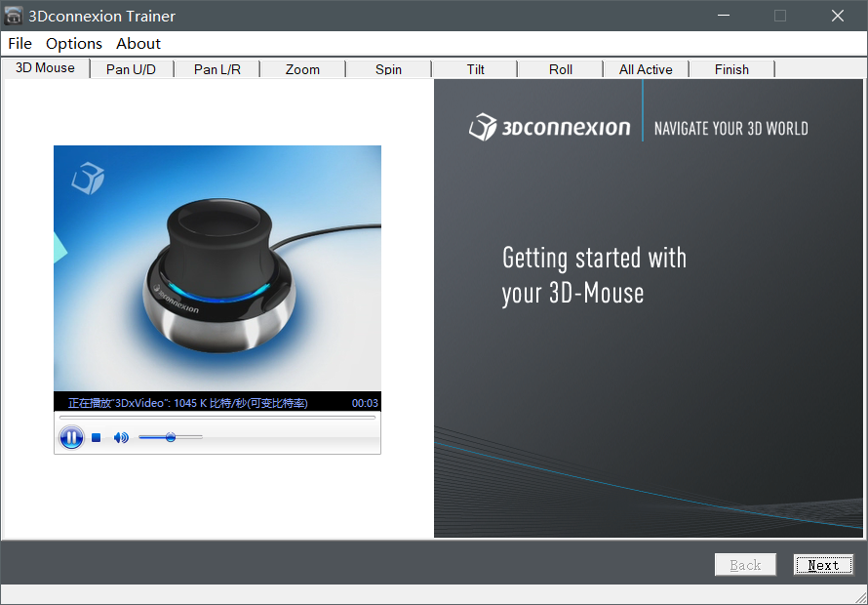Screen dimensions: 868x605
Task: Jump to the Finish tab
Action: [x=731, y=69]
